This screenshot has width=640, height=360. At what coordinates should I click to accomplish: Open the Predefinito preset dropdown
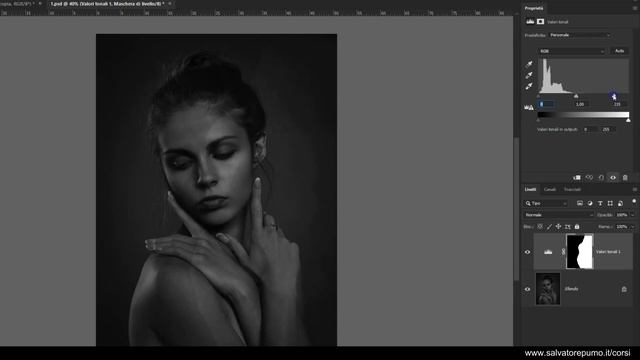(x=580, y=35)
